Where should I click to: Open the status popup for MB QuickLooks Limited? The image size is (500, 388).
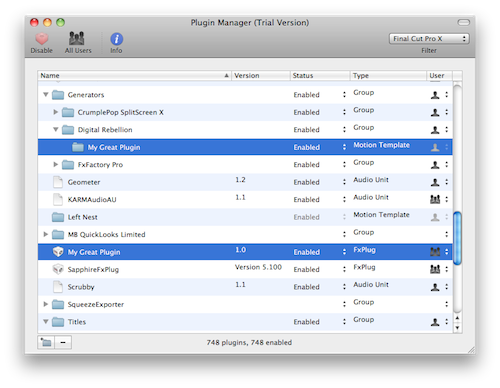point(344,234)
